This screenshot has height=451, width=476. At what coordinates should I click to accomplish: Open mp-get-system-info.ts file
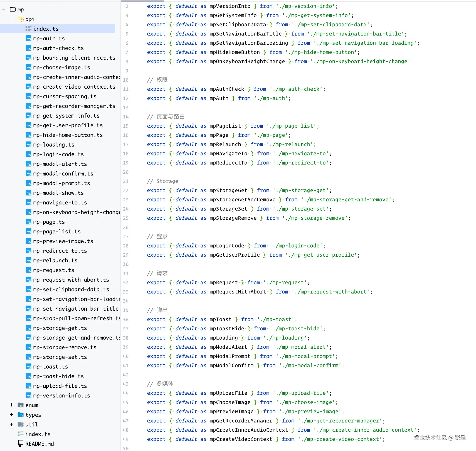tap(66, 116)
